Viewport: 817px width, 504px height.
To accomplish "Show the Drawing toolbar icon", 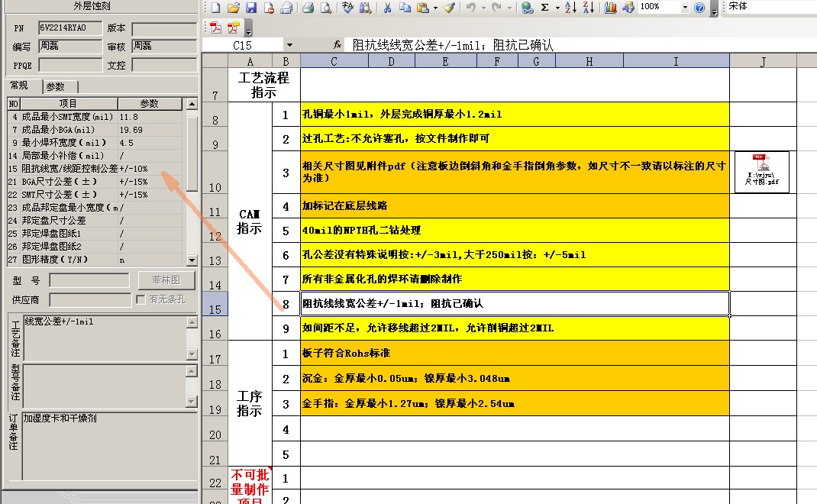I will (x=628, y=8).
